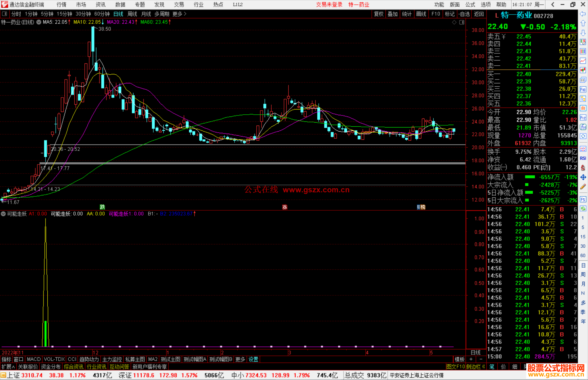588x380 pixels.
Task: Click the 复权 button above the chart
Action: coord(378,14)
